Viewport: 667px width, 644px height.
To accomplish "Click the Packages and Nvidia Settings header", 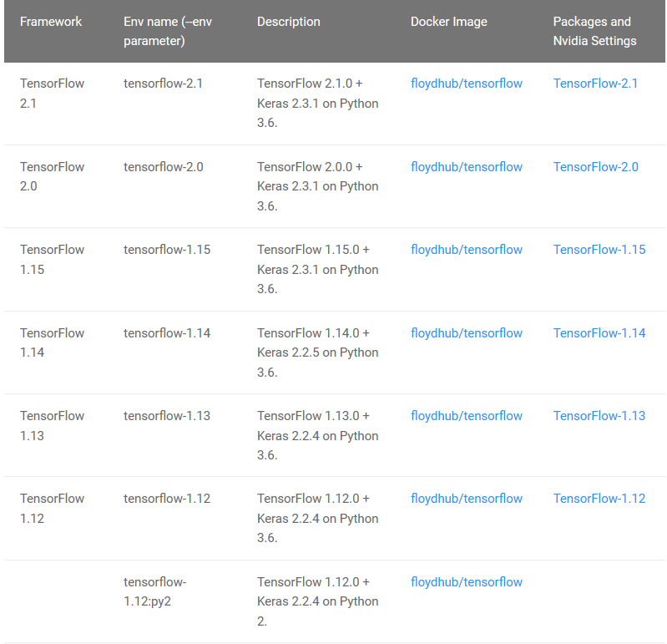I will tap(594, 31).
